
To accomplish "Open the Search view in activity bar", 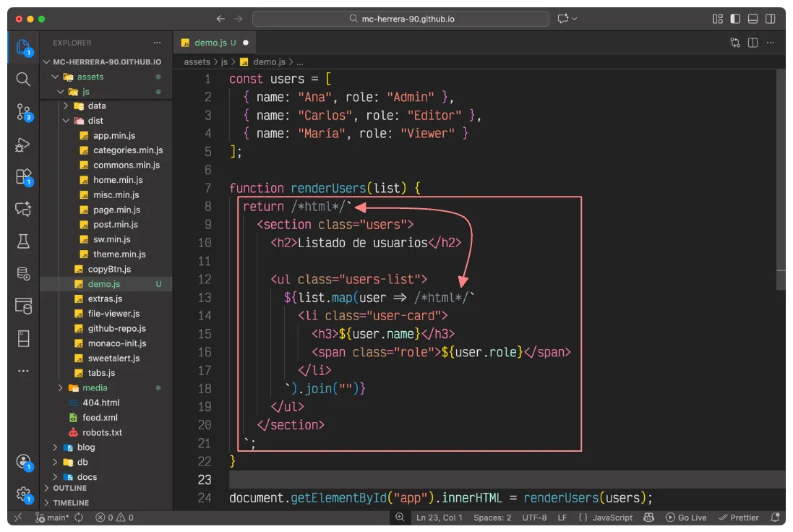I will pyautogui.click(x=23, y=80).
